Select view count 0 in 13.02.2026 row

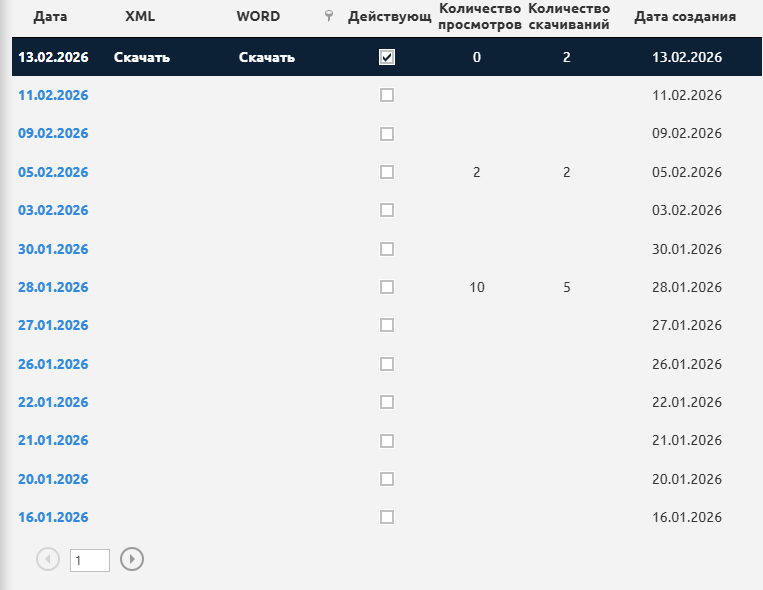(477, 57)
